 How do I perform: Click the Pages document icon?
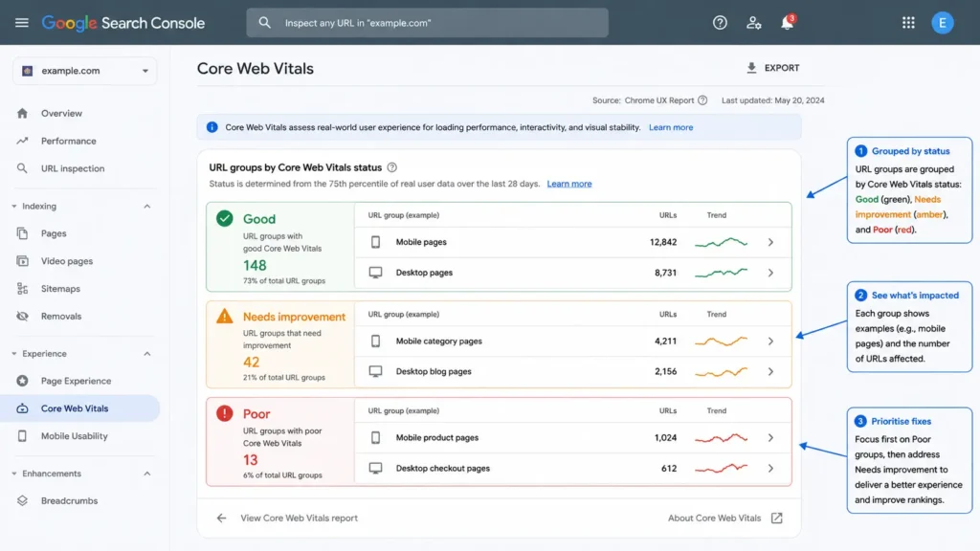tap(23, 233)
